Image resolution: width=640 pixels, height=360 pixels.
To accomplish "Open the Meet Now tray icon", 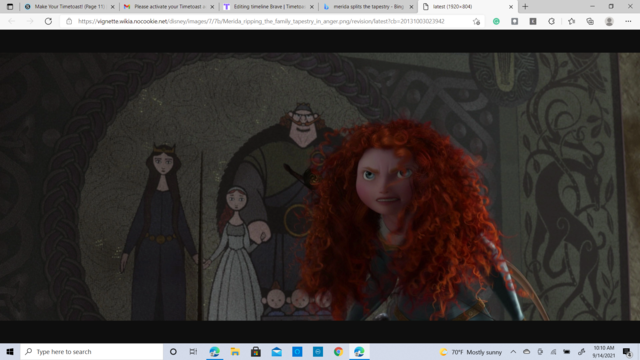I will 540,352.
